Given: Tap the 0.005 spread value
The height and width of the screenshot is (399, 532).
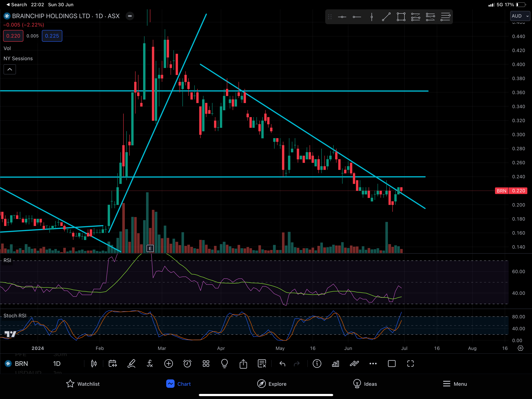Looking at the screenshot, I should pos(33,36).
